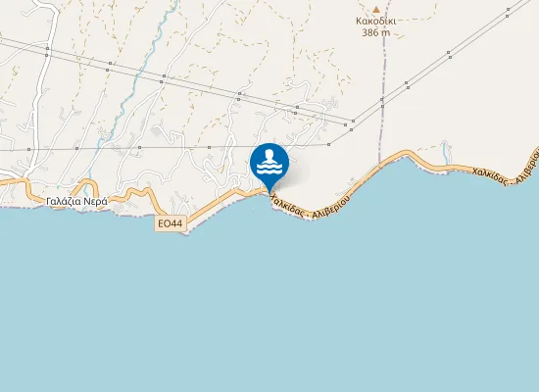Click the short stream on the eastern coast
The width and height of the screenshot is (539, 392).
446,151
